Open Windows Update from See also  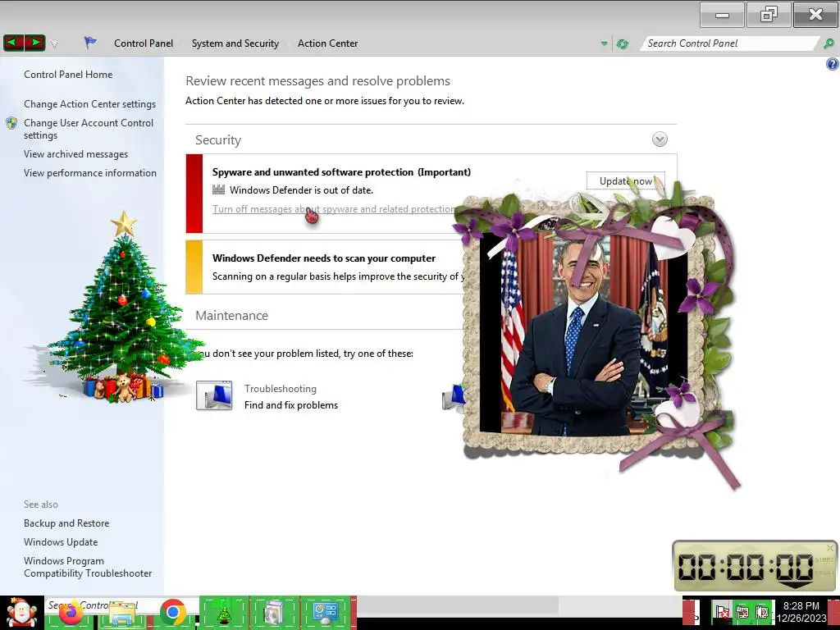[x=61, y=542]
